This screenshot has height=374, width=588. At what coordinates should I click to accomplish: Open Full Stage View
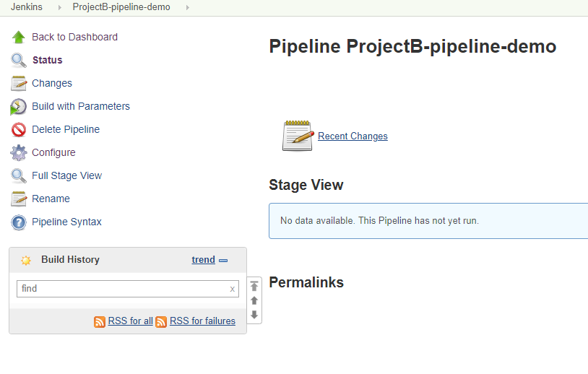66,175
